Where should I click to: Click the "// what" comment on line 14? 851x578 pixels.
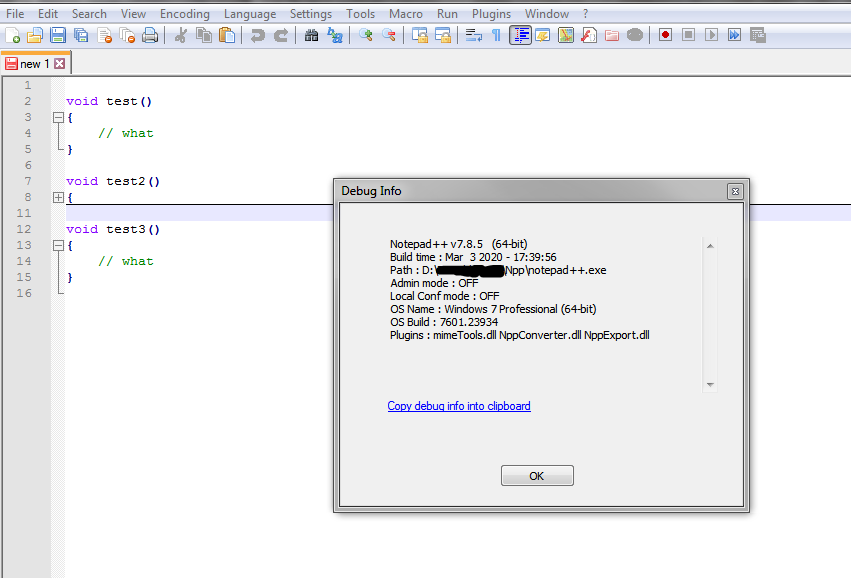pos(126,262)
